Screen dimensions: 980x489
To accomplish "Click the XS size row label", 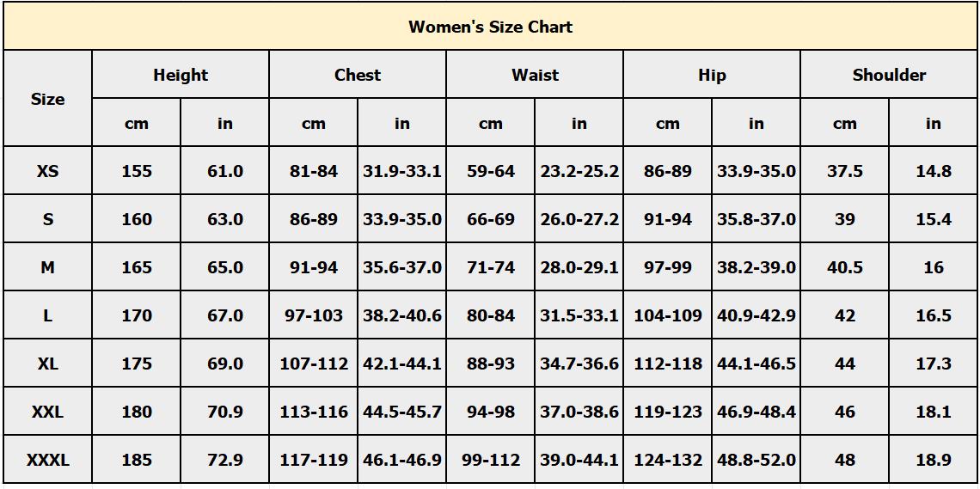I will click(x=48, y=171).
